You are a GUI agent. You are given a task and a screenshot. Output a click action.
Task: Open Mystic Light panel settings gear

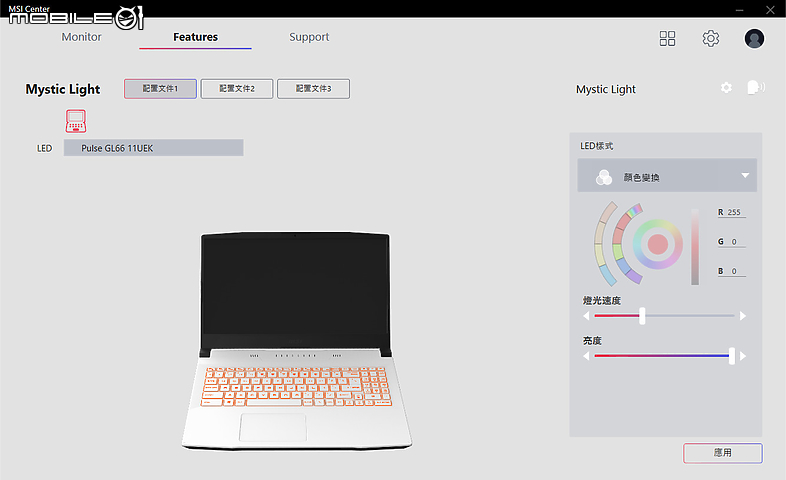point(726,88)
